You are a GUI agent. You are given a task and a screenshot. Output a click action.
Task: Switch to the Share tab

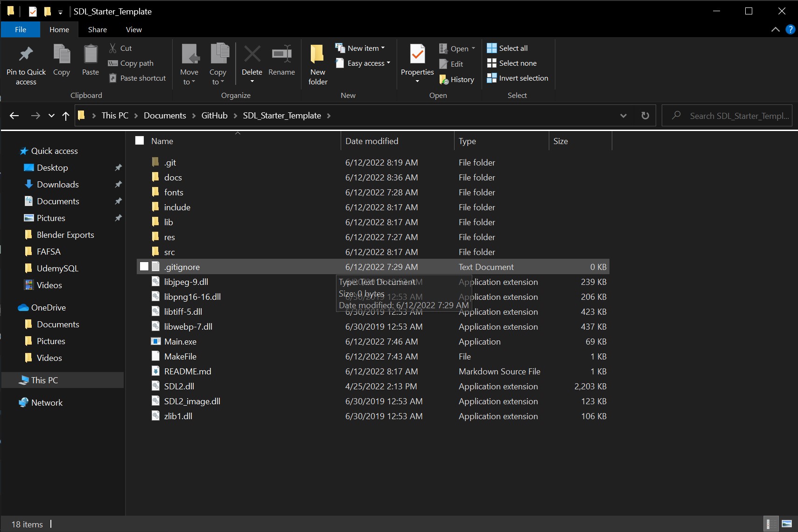coord(98,29)
